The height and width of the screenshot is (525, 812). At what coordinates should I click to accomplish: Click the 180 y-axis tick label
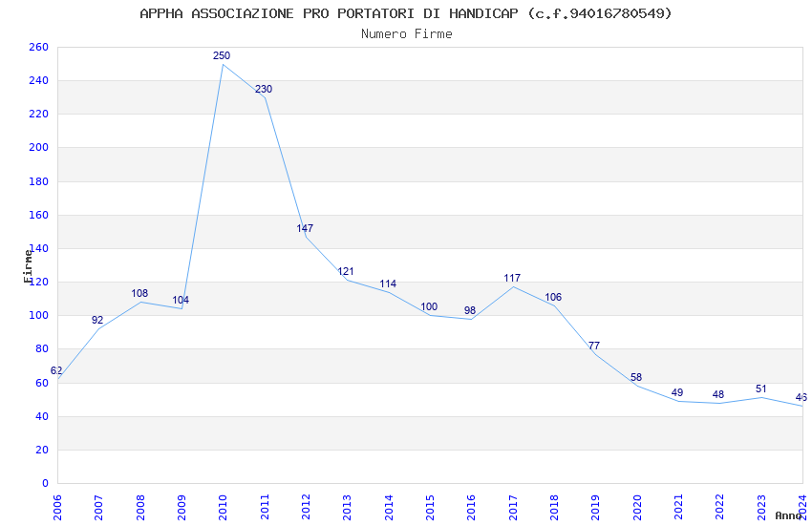(x=39, y=181)
